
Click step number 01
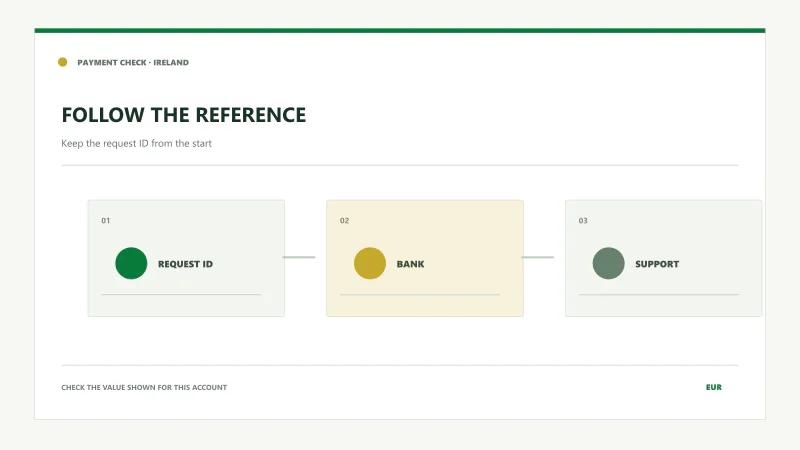click(x=106, y=220)
